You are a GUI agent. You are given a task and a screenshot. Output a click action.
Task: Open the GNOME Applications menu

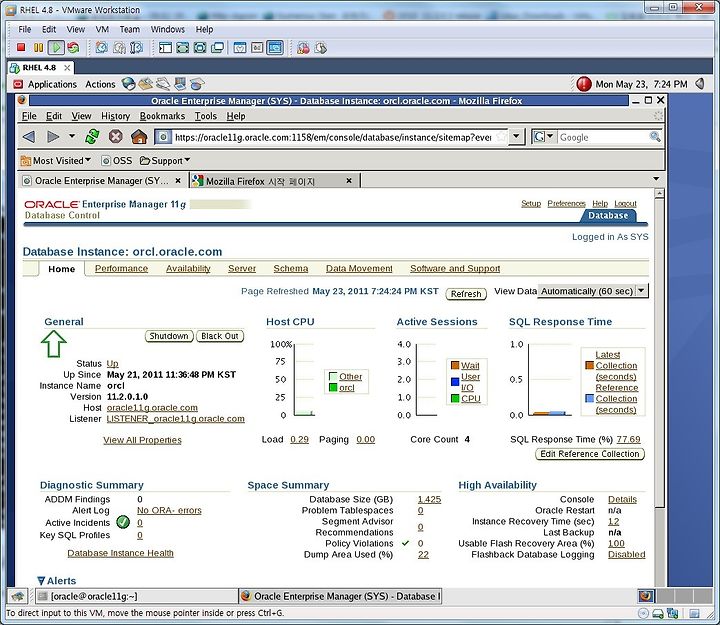pos(52,84)
